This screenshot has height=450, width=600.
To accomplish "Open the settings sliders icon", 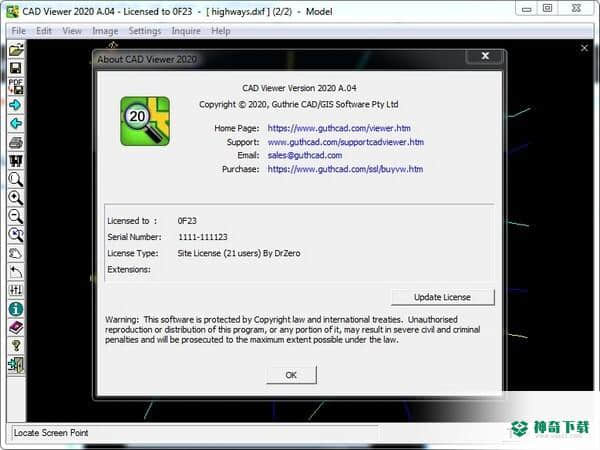I will 16,290.
